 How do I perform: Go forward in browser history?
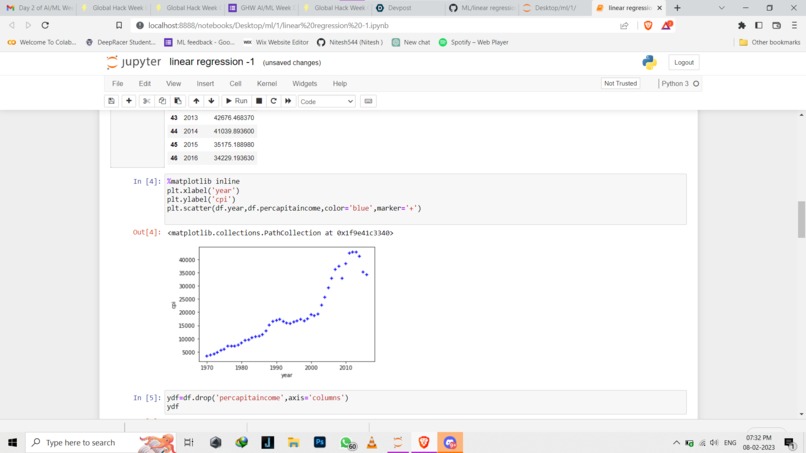[28, 25]
